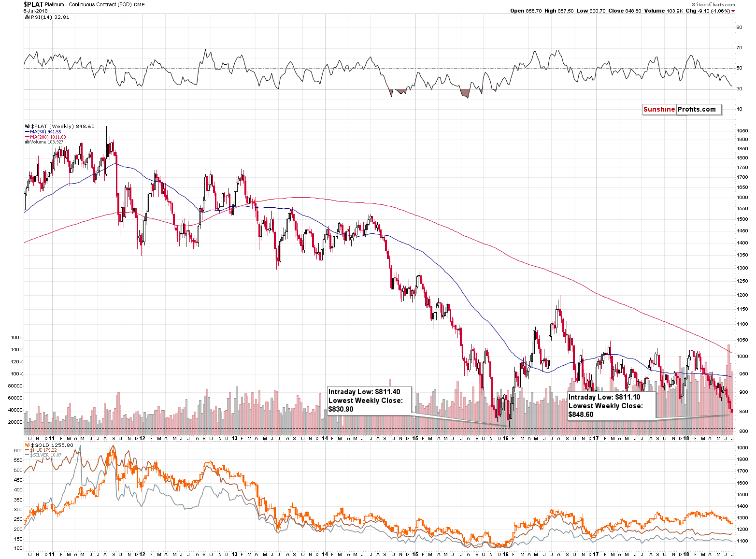Click the 20000 label on the volume axis
This screenshot has height=559, width=756.
pyautogui.click(x=15, y=422)
